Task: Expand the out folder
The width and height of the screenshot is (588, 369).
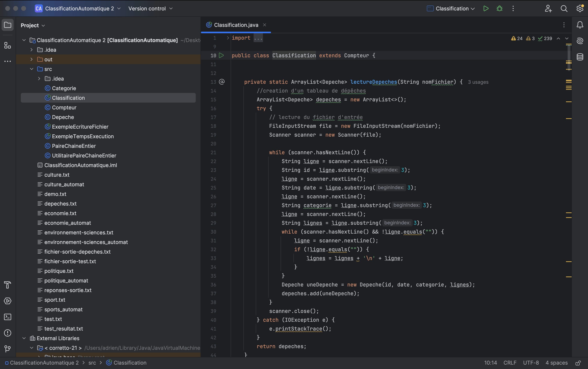Action: click(x=31, y=59)
